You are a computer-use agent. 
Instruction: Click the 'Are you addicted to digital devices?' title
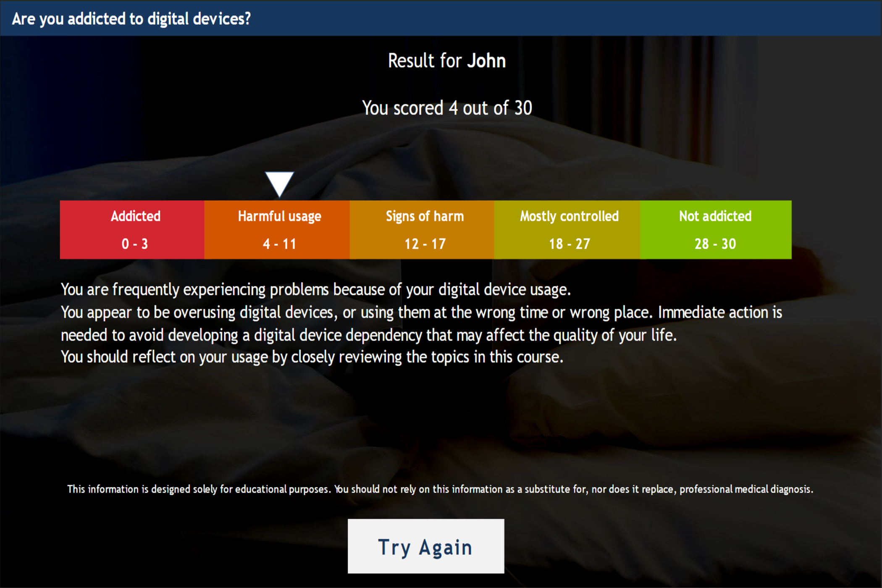pos(131,19)
